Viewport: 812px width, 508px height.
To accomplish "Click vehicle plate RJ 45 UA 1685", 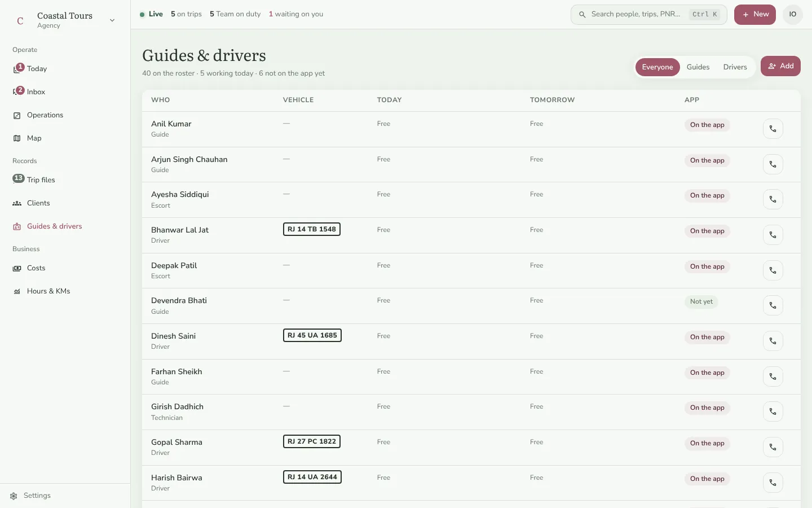I will click(x=312, y=335).
